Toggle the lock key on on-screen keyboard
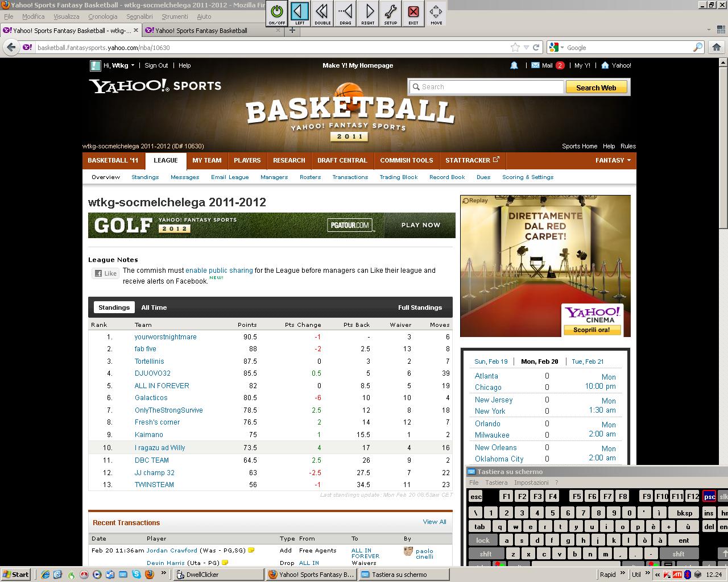The width and height of the screenshot is (728, 582). [482, 541]
